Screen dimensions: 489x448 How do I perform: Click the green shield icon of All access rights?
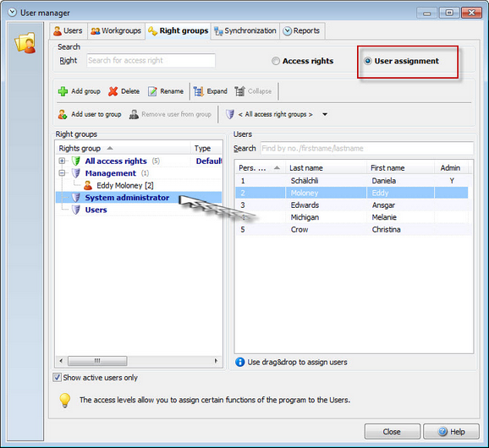[76, 161]
